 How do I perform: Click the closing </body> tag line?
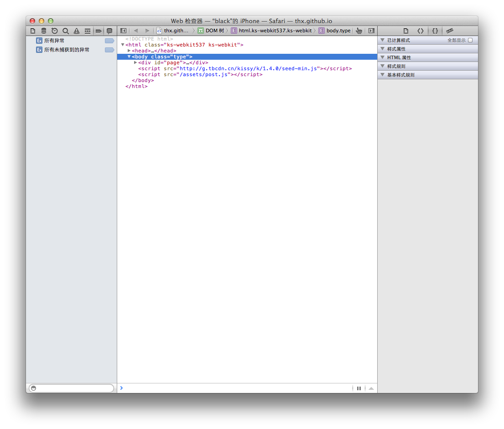(143, 80)
